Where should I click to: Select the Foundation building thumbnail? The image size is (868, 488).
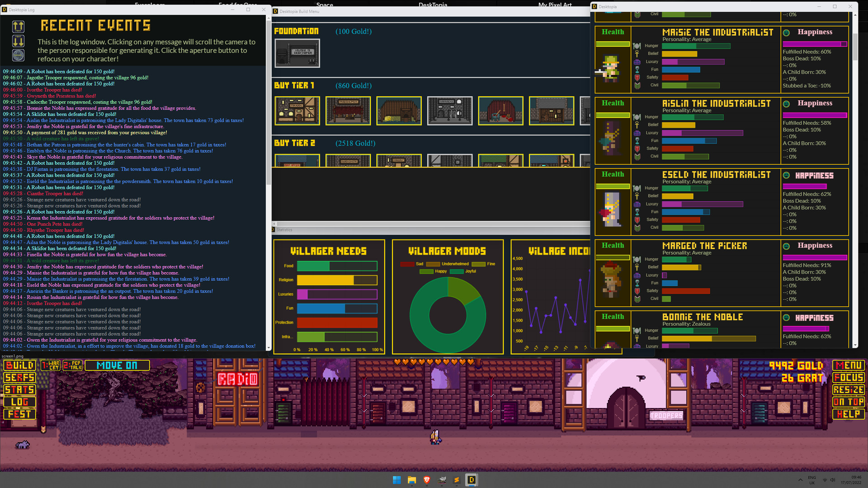pos(297,53)
